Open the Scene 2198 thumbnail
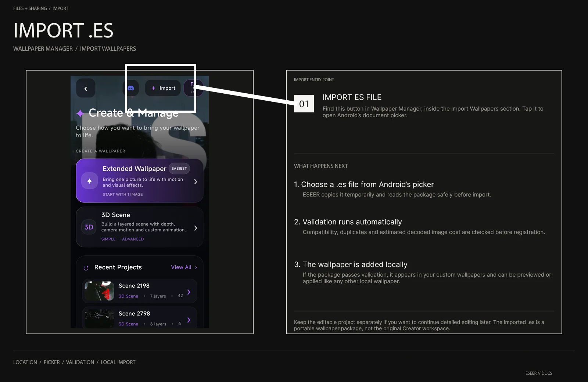This screenshot has width=588, height=382. [x=99, y=291]
